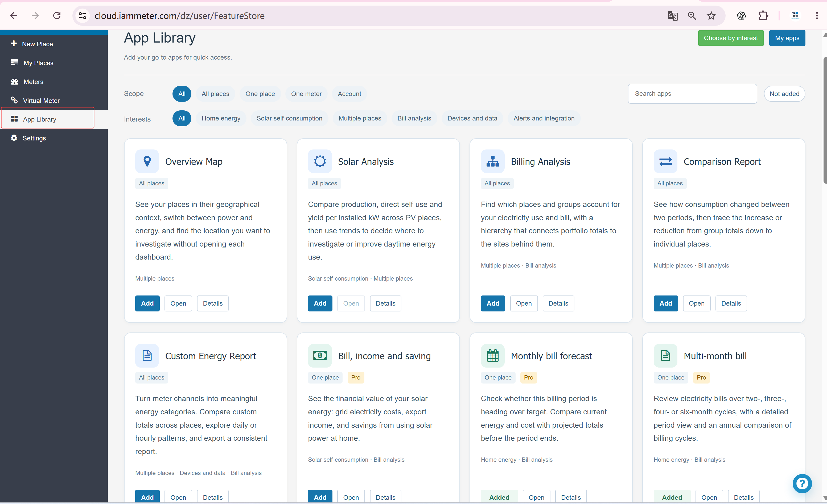Open the help question mark bubble
This screenshot has height=504, width=827.
click(x=802, y=484)
